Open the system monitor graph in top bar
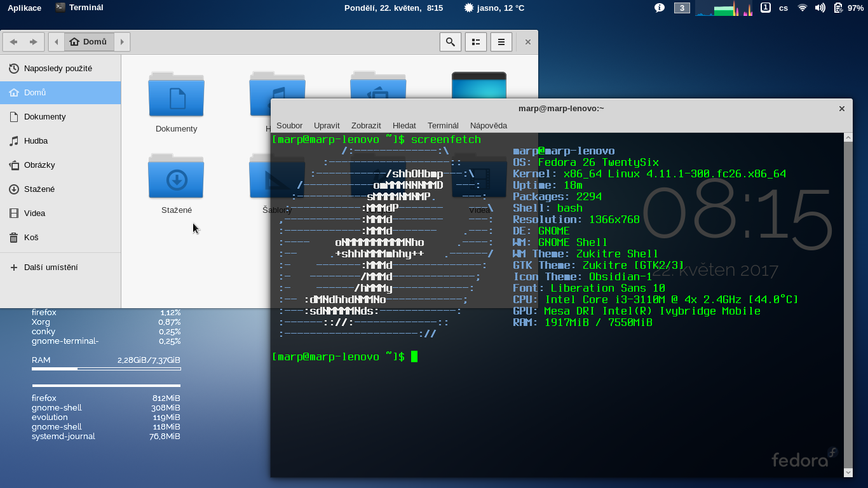The image size is (868, 488). 724,8
